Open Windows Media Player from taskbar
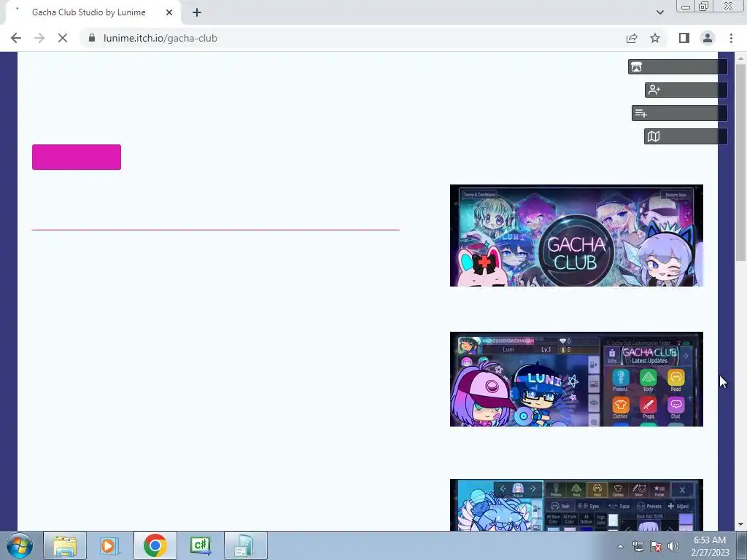 109,545
